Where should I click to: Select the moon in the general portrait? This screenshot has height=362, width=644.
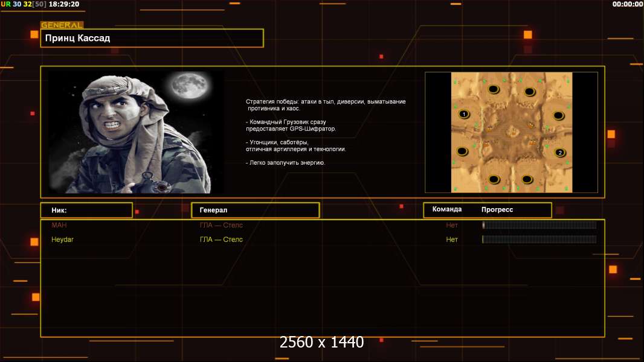point(189,85)
